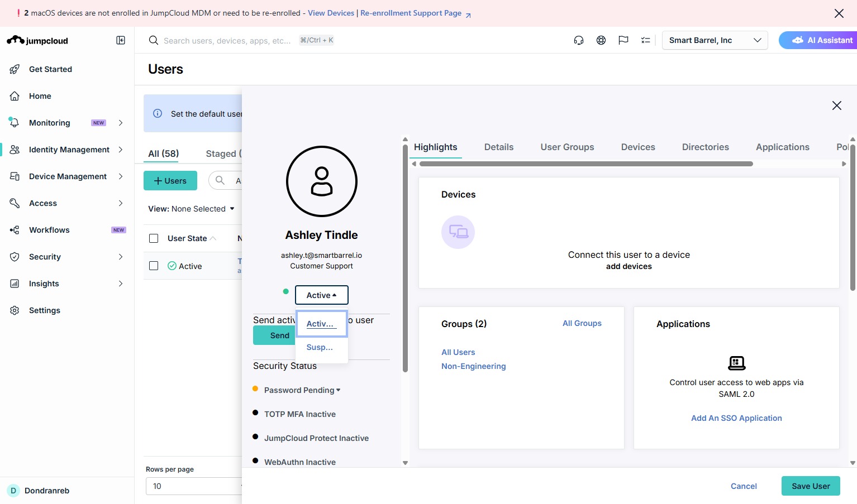Image resolution: width=857 pixels, height=504 pixels.
Task: Collapse the sidebar with the panel icon
Action: coord(121,40)
